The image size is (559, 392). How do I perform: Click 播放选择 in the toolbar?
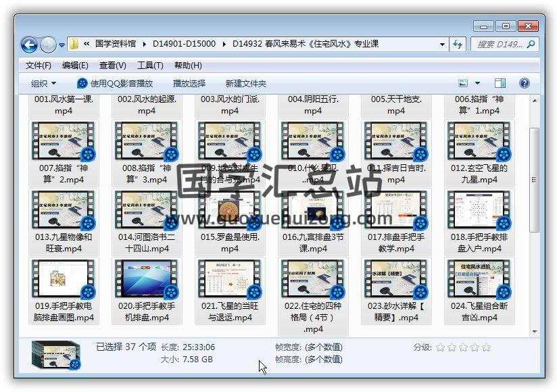pos(189,83)
